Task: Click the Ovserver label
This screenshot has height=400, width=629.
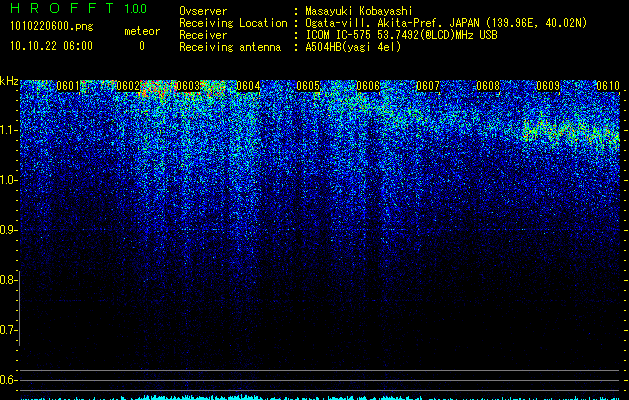Action: click(x=203, y=11)
